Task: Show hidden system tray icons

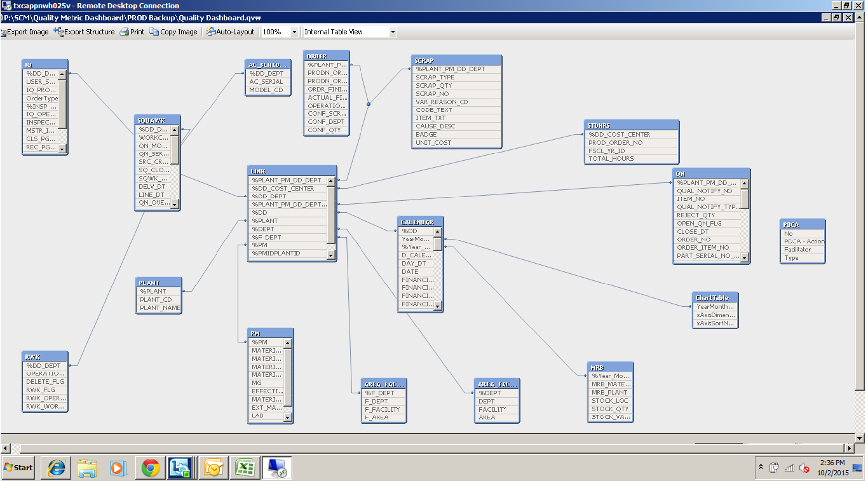Action: 761,468
